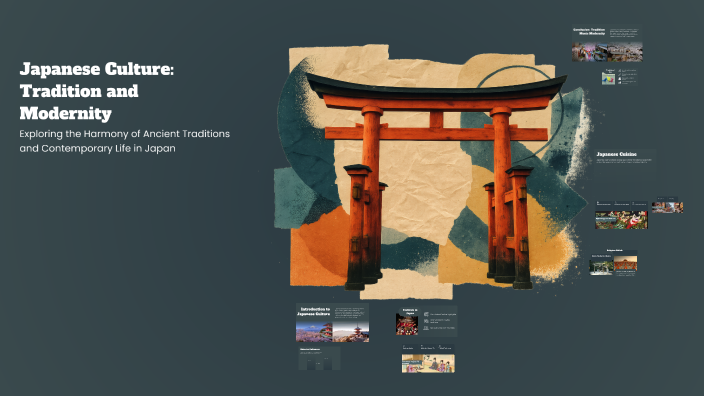The width and height of the screenshot is (704, 396).
Task: Open the Japanese Cuisine slide
Action: tap(625, 165)
